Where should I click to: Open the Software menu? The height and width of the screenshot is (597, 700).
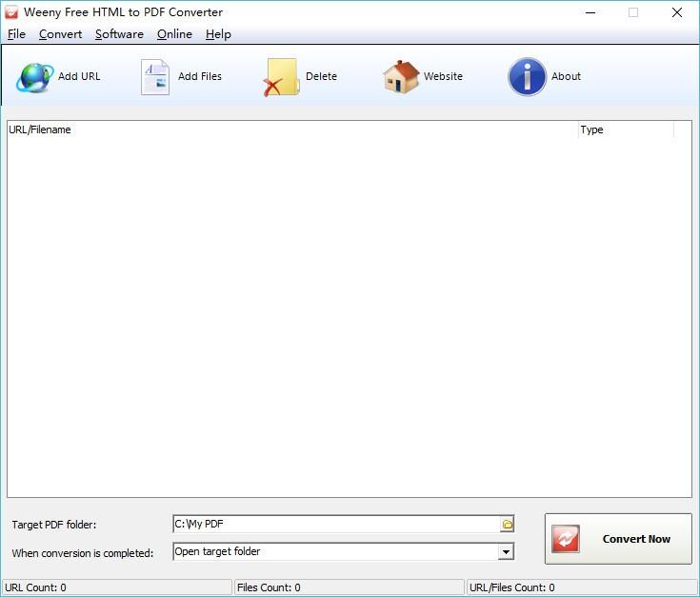coord(119,34)
